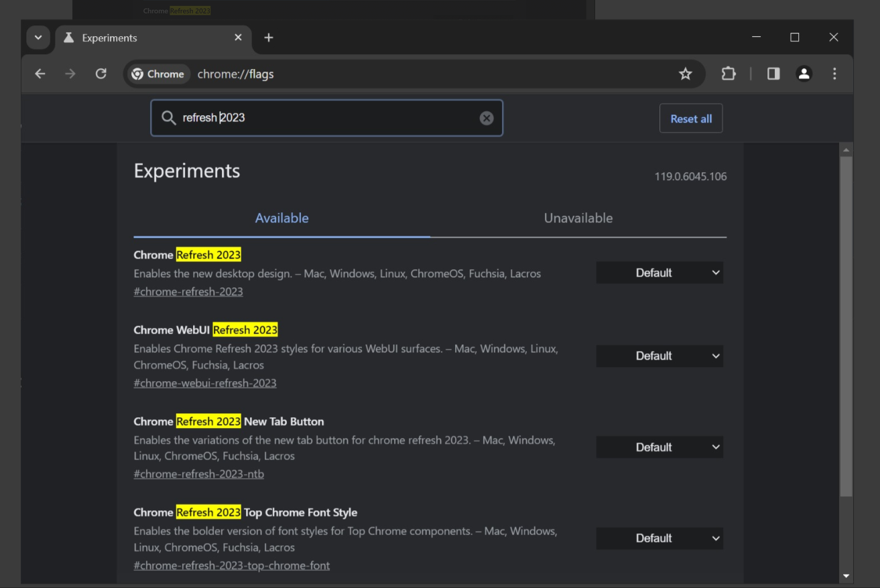Click version number 119.0.6045.106
The height and width of the screenshot is (588, 880).
690,177
